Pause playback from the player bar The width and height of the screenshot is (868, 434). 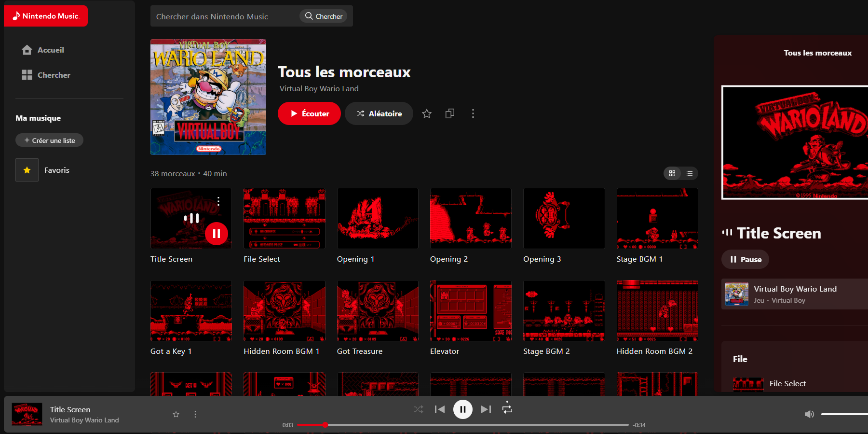point(463,410)
